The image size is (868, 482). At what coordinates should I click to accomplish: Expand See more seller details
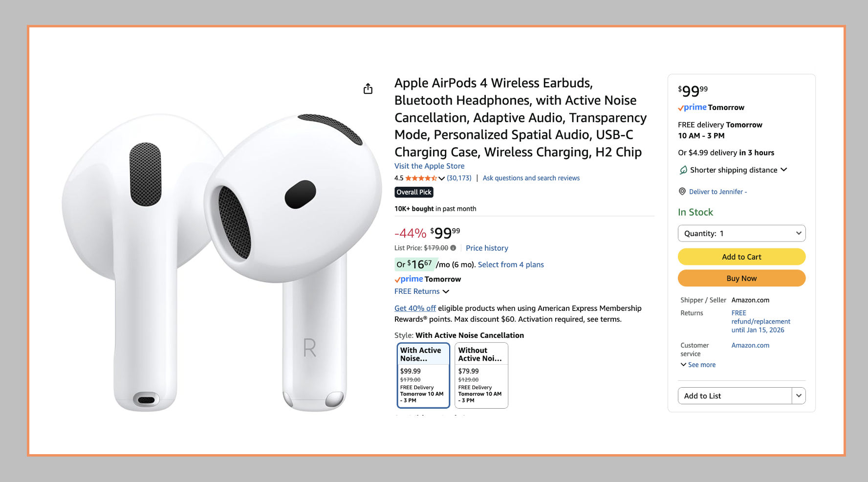click(x=698, y=365)
